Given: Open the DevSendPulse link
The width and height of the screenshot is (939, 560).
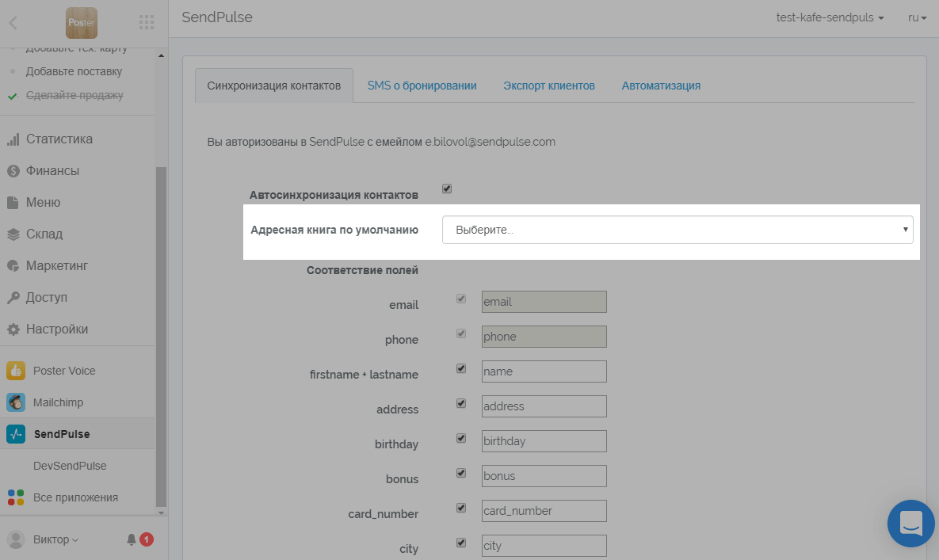Looking at the screenshot, I should pyautogui.click(x=70, y=466).
